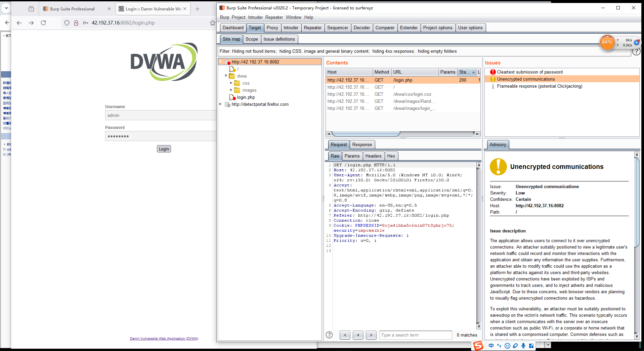Click the plus button by the search field

(x=358, y=335)
